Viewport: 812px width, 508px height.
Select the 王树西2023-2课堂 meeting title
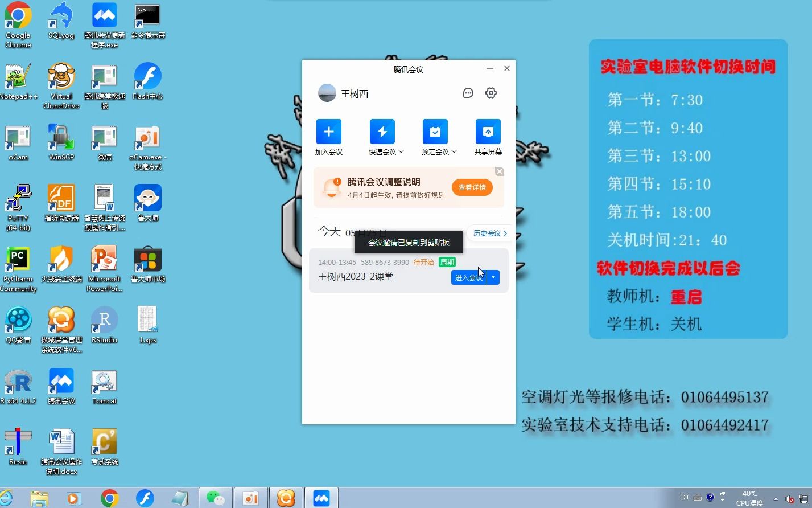tap(356, 277)
